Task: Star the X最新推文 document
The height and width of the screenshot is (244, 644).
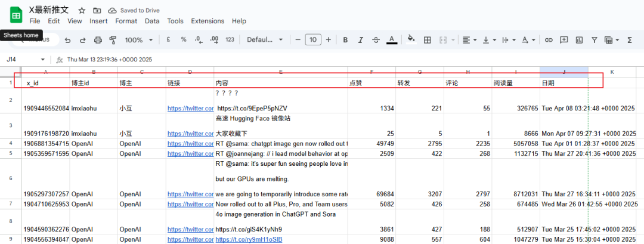Action: pos(82,10)
